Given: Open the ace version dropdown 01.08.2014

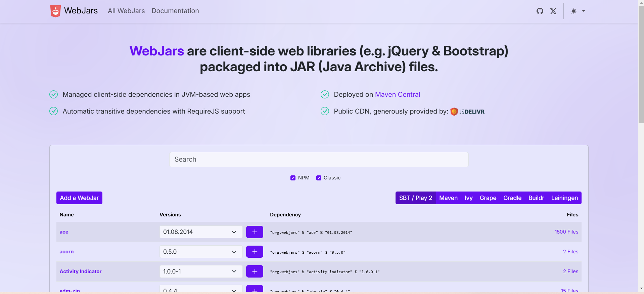Looking at the screenshot, I should [x=201, y=232].
